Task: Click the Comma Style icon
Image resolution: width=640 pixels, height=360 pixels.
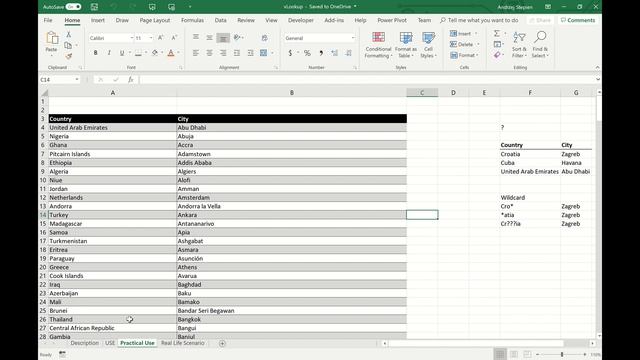Action: [x=321, y=53]
